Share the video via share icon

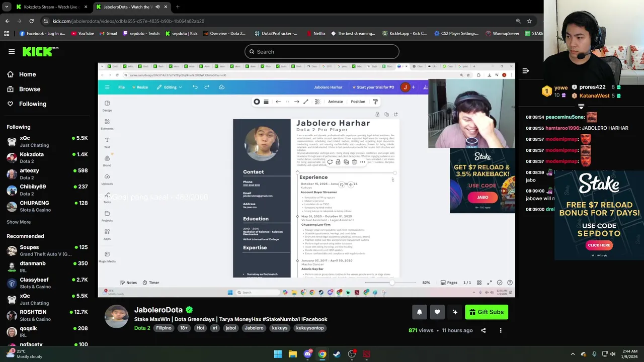[483, 330]
